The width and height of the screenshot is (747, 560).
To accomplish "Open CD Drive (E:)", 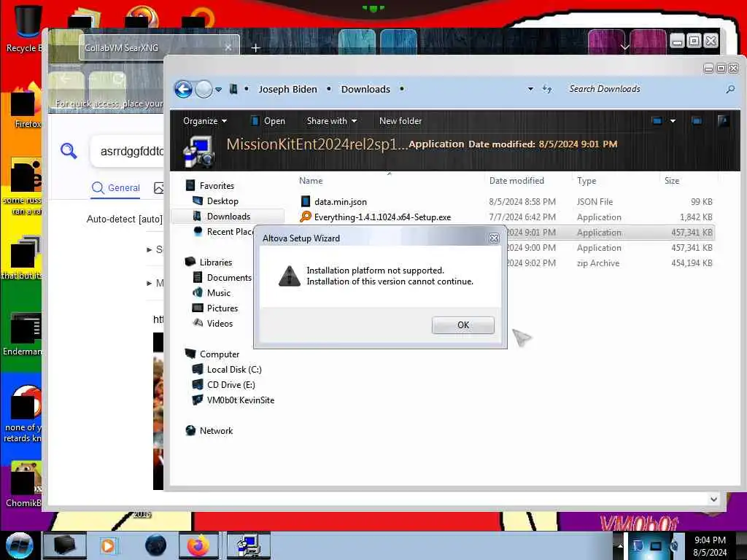I will click(231, 385).
